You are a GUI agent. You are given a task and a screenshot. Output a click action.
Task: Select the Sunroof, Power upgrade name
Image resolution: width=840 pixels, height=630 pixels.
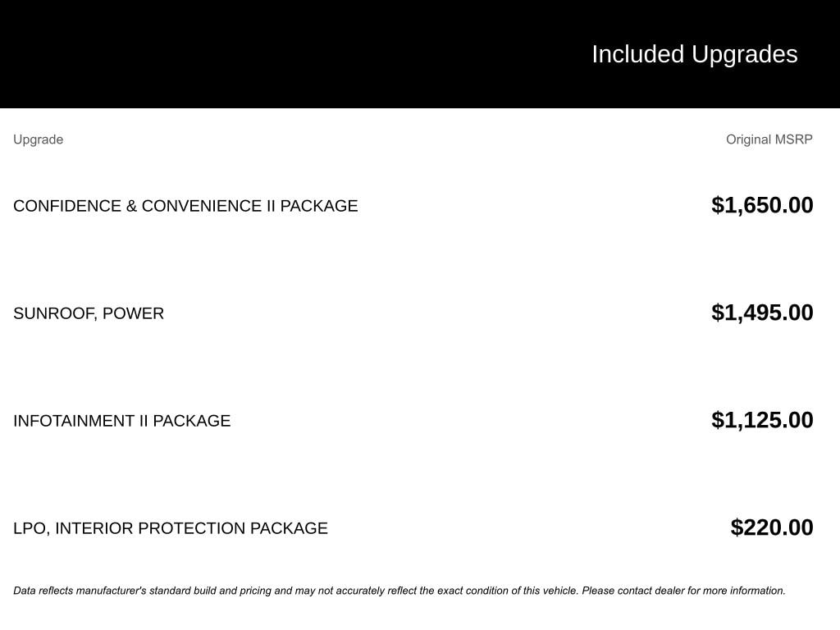click(89, 313)
